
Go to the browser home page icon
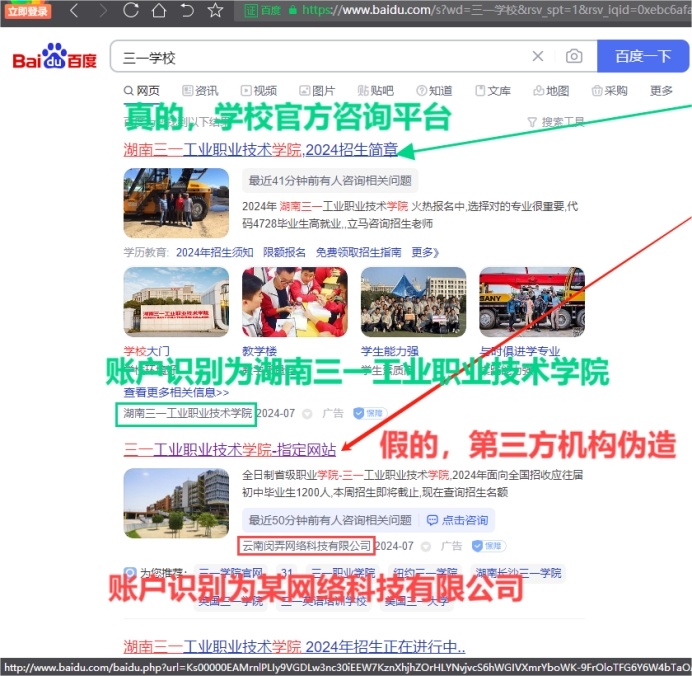[159, 10]
